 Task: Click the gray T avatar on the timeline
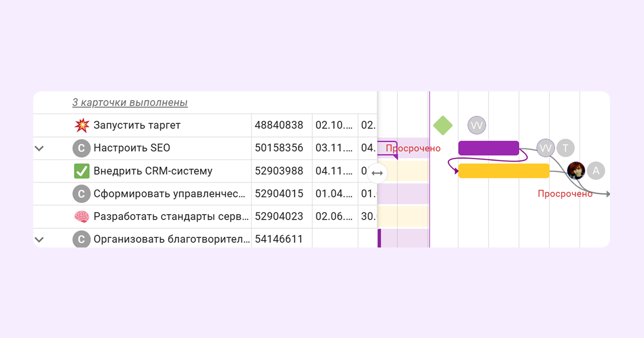point(565,148)
